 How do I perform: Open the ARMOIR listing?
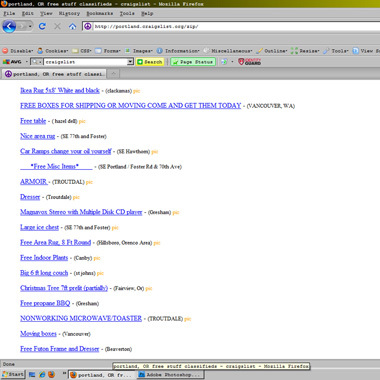click(33, 182)
